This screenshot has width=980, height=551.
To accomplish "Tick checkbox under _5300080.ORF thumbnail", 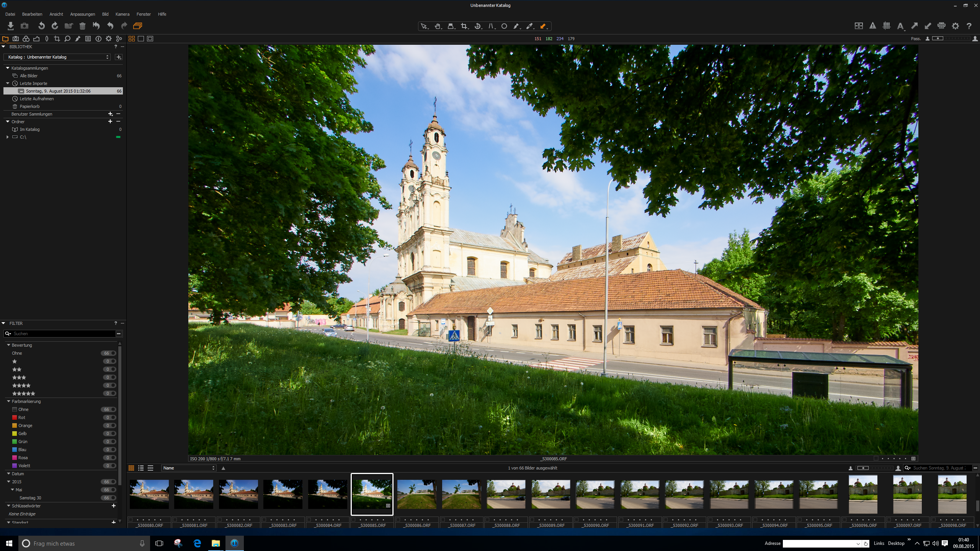I will click(x=131, y=520).
